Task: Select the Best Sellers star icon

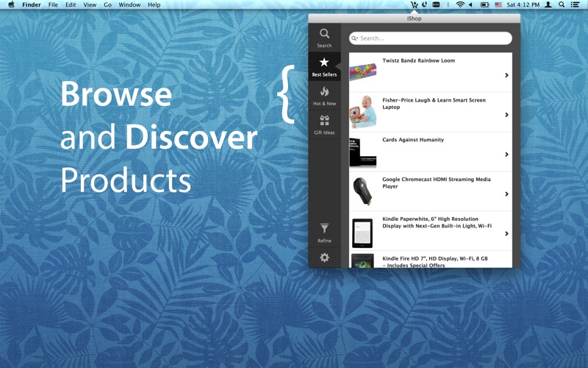Action: pyautogui.click(x=324, y=66)
